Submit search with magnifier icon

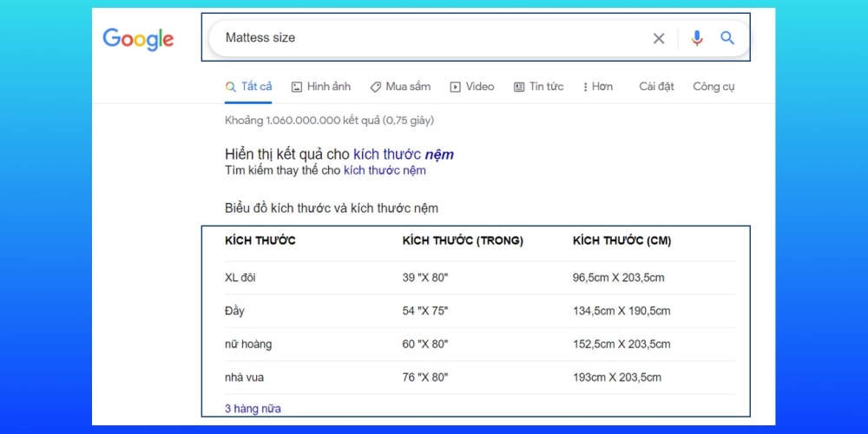tap(727, 37)
